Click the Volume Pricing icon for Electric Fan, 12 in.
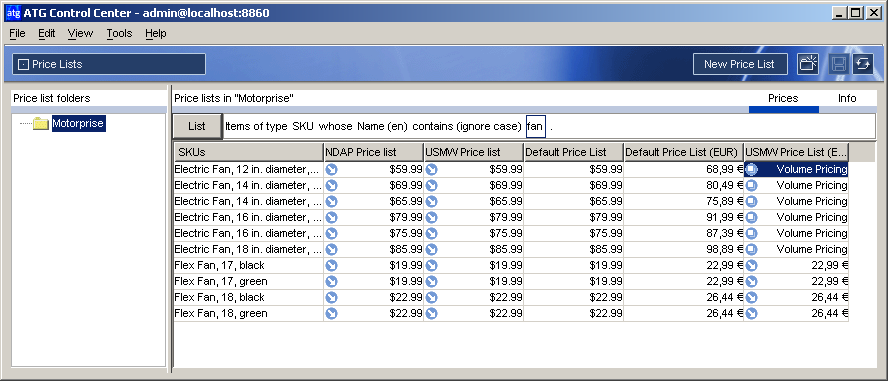888x381 pixels. [x=752, y=169]
